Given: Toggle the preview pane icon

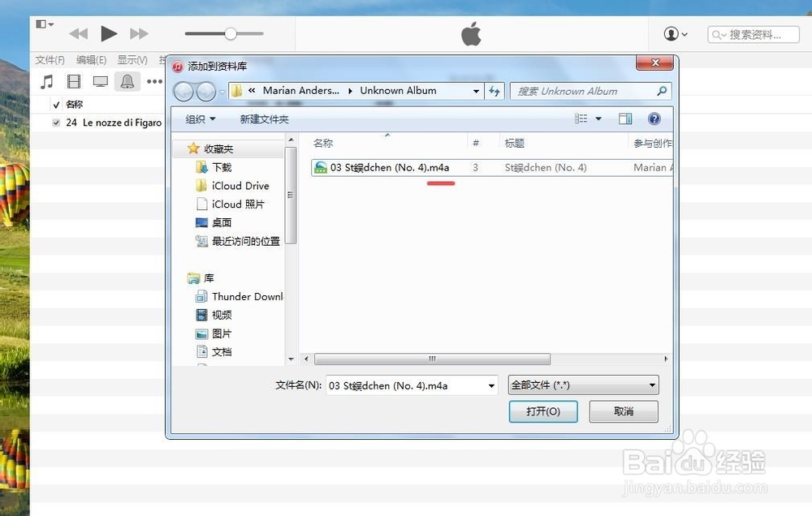Looking at the screenshot, I should (x=625, y=118).
